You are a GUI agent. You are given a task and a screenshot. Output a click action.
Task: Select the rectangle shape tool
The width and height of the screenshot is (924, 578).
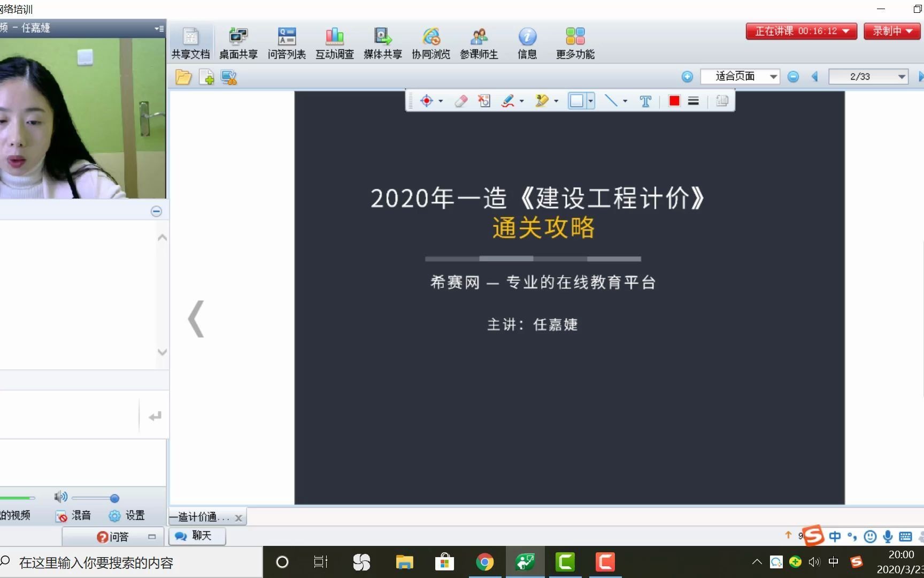click(x=576, y=101)
